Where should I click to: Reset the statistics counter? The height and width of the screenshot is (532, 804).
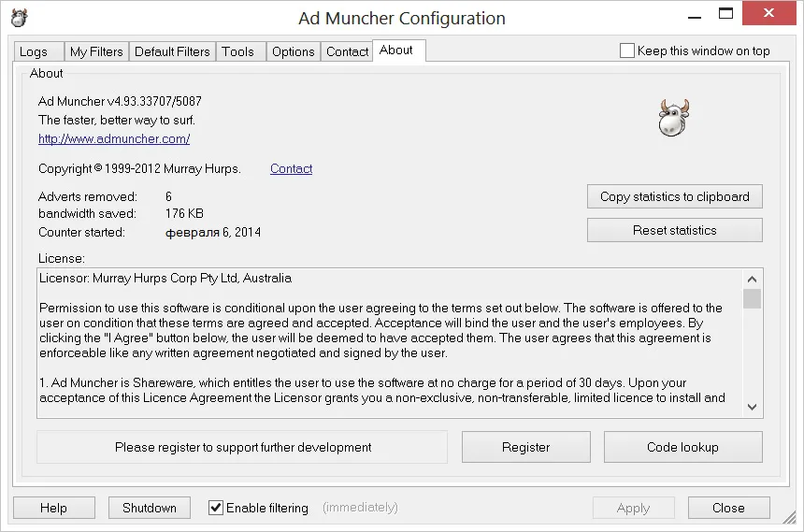click(675, 230)
